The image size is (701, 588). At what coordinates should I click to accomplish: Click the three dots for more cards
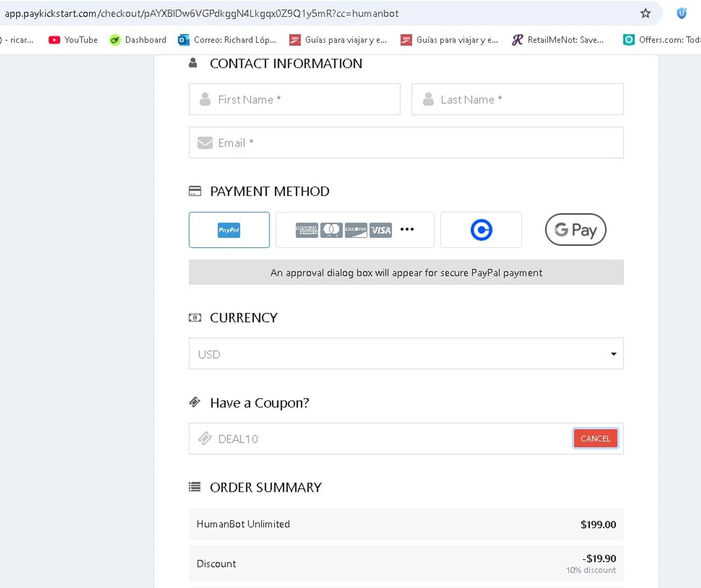(x=407, y=229)
